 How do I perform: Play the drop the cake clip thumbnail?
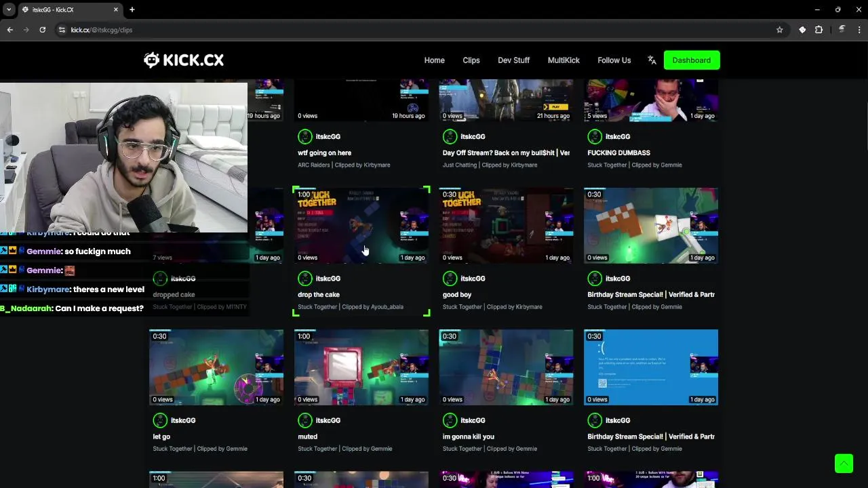click(x=361, y=226)
